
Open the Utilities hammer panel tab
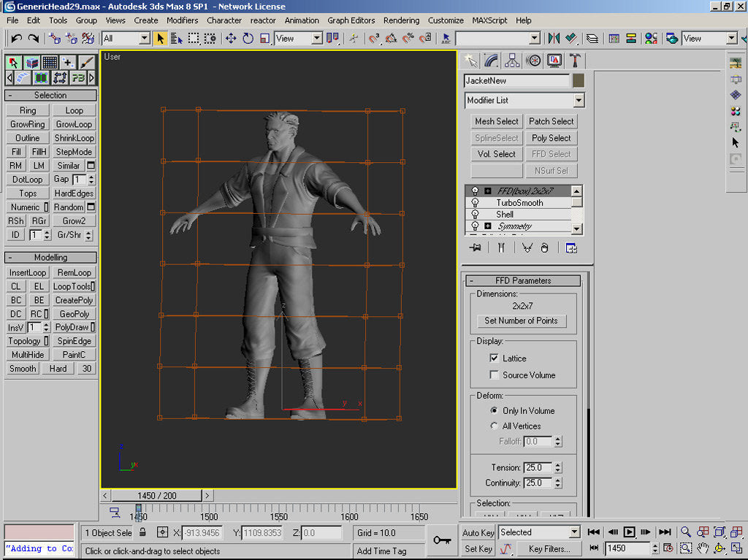pos(576,61)
